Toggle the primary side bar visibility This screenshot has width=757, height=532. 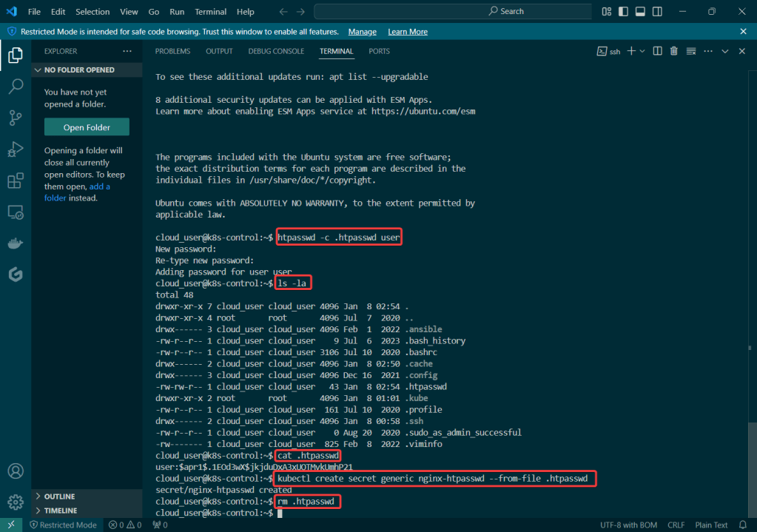[623, 12]
